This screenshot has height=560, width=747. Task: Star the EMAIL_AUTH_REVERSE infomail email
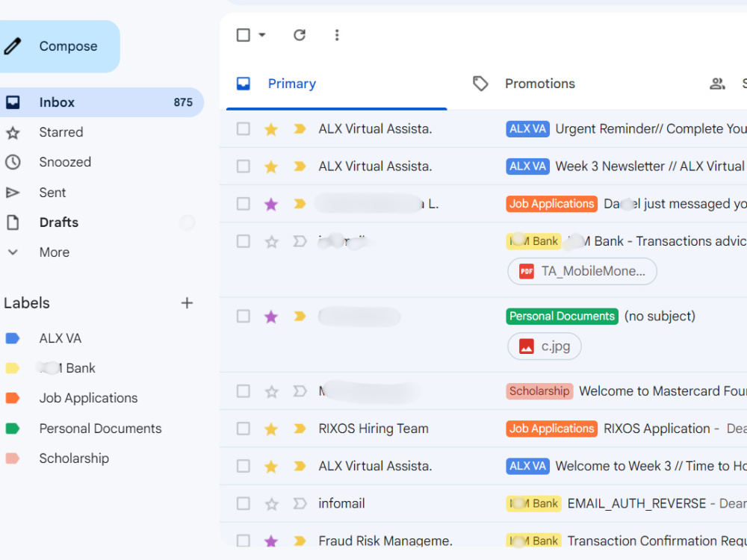click(272, 504)
